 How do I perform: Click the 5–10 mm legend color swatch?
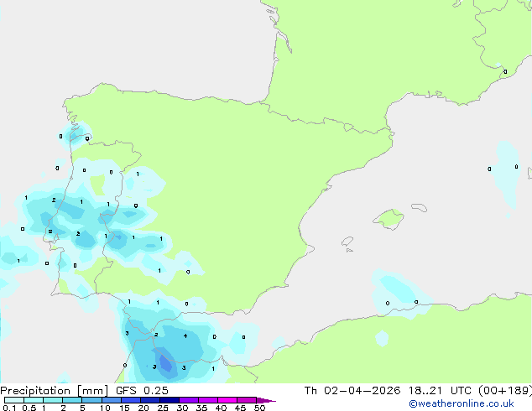point(91,400)
